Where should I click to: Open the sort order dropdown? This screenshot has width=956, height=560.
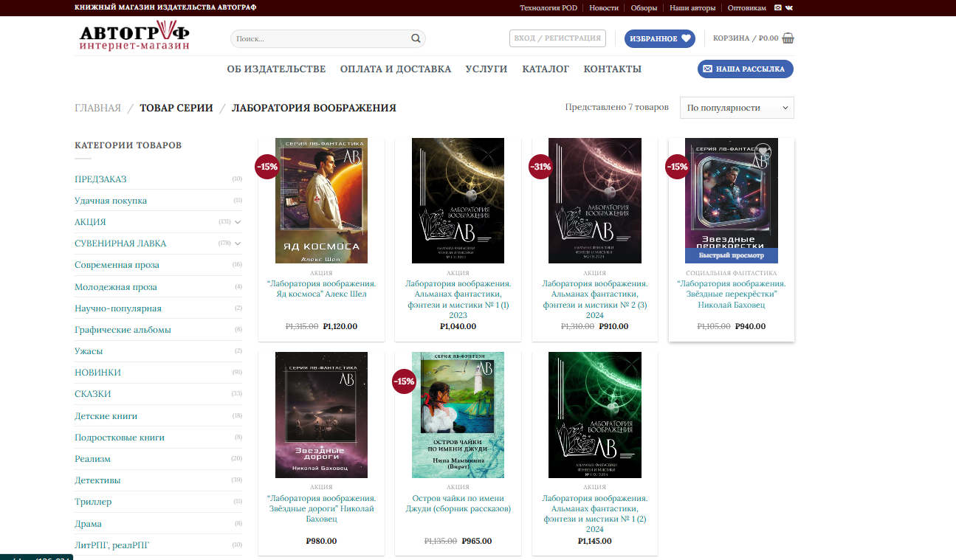(737, 108)
